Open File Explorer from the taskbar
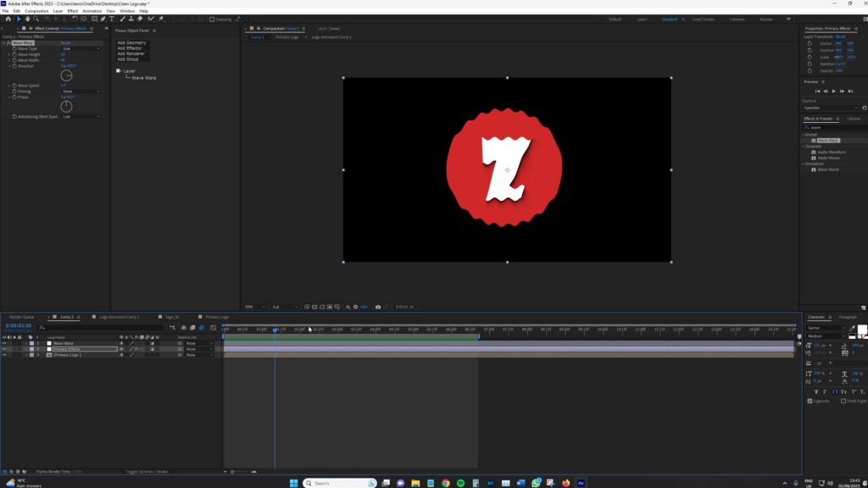 click(x=415, y=483)
